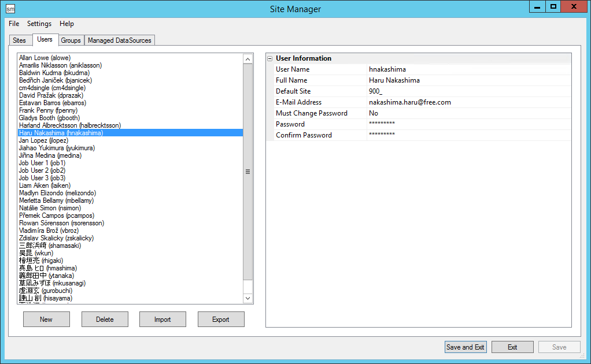The height and width of the screenshot is (364, 591).
Task: Switch to the Sites tab
Action: 19,40
